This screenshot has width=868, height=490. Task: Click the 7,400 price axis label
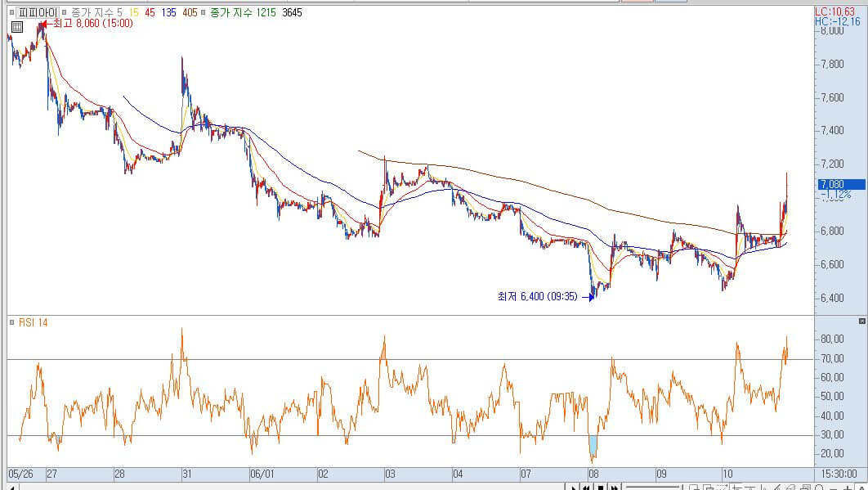point(833,131)
